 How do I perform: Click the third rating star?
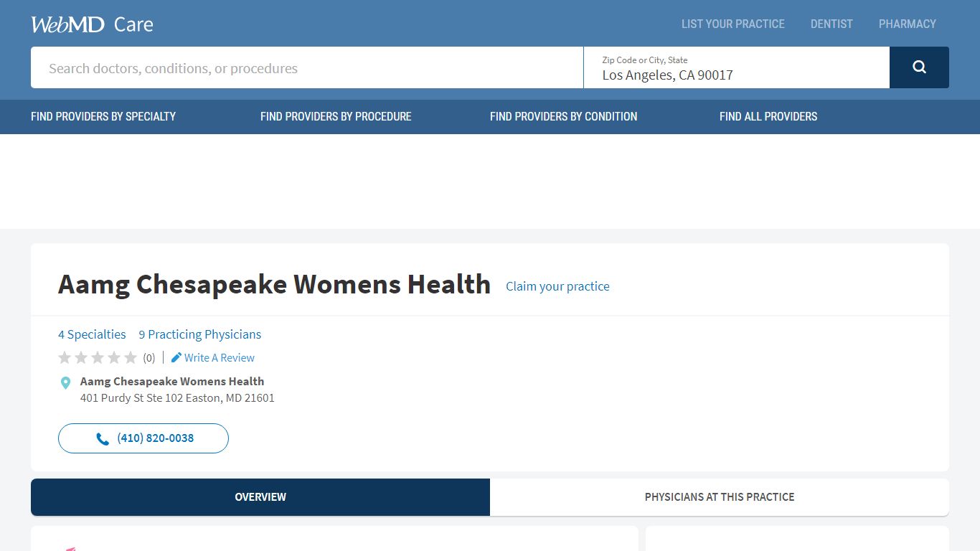pos(98,357)
